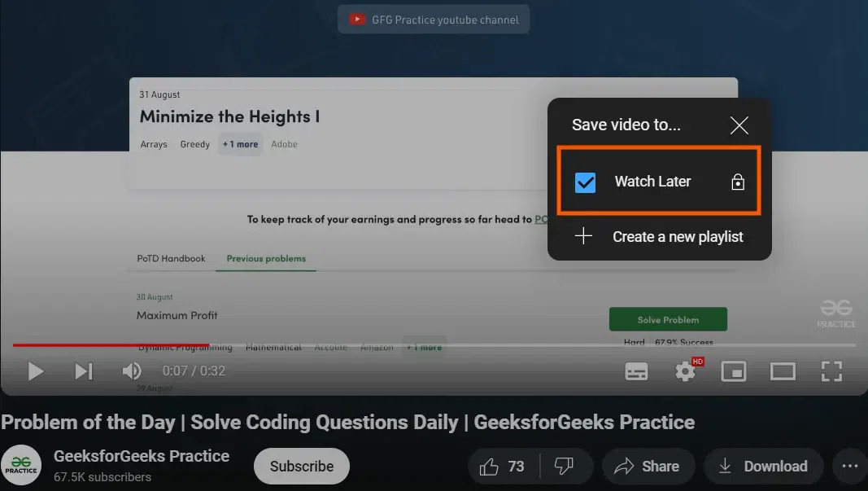Mute the video volume
Image resolution: width=868 pixels, height=491 pixels.
click(132, 371)
